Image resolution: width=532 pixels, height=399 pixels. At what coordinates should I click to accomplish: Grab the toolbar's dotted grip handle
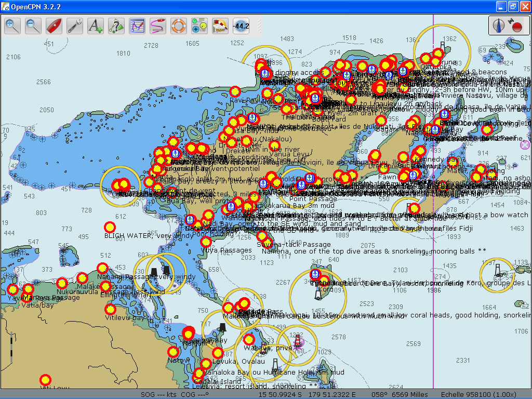click(259, 26)
